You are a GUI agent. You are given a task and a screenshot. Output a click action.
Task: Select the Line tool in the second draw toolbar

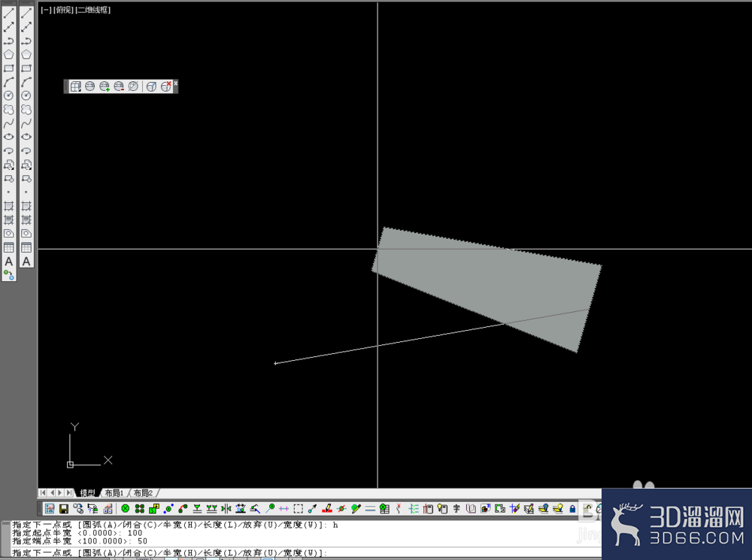[x=26, y=13]
